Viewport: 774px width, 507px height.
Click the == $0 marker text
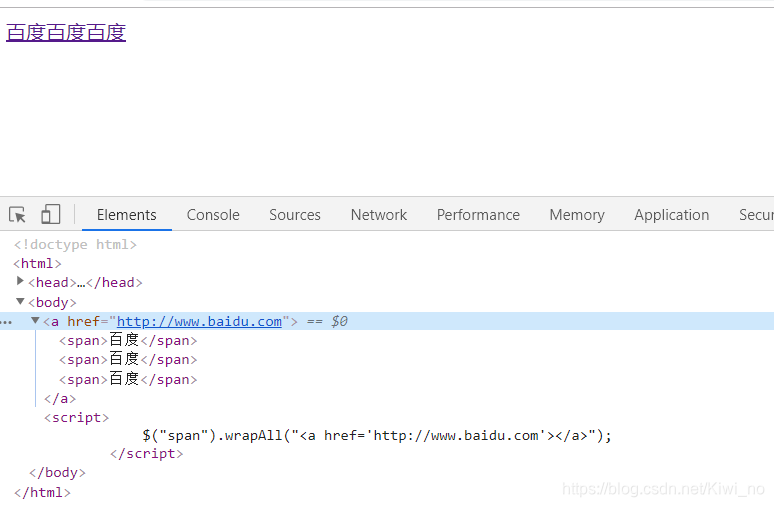(327, 321)
